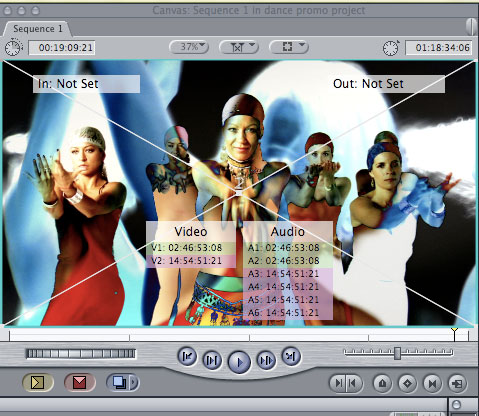Click the Go to Next Edit button
Image resolution: width=479 pixels, height=416 pixels.
coord(291,357)
